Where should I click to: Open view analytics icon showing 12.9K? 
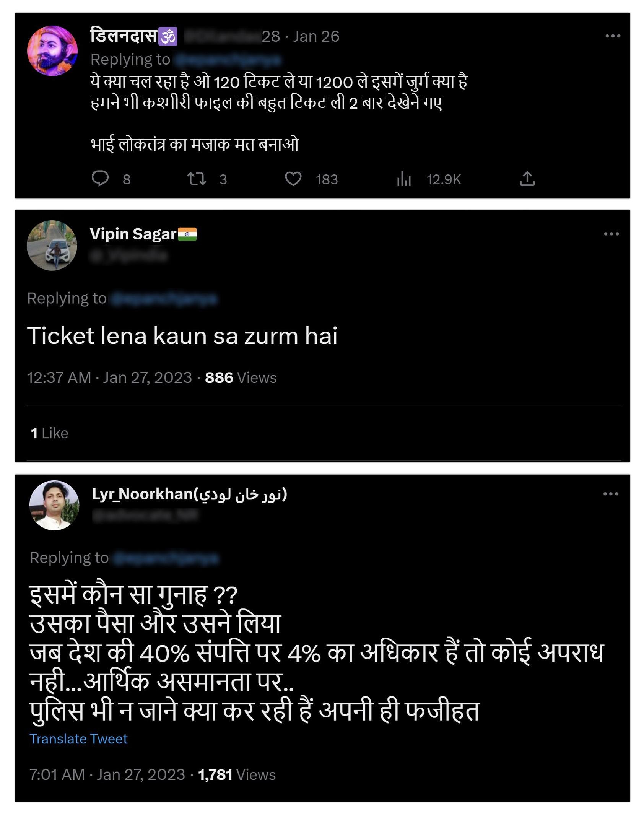(404, 179)
